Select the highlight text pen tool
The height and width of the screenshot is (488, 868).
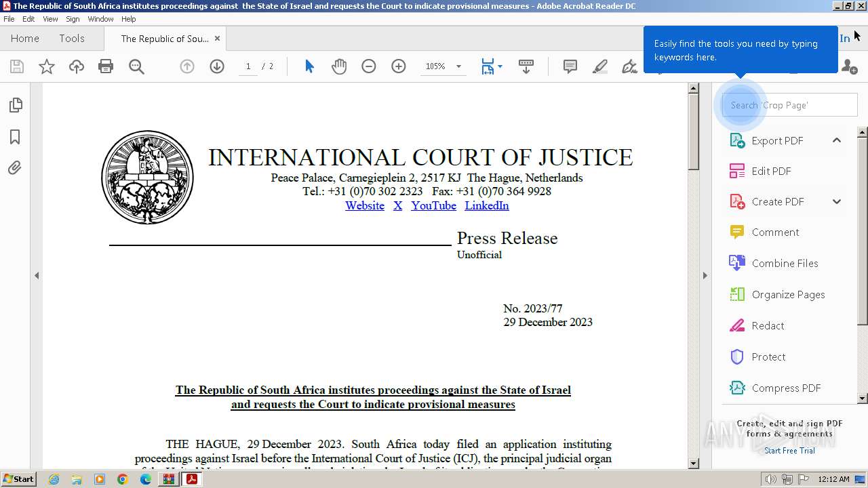[600, 66]
